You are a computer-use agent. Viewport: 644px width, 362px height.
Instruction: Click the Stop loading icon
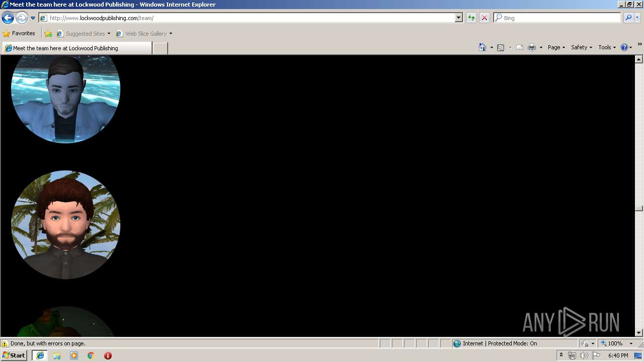pos(485,18)
